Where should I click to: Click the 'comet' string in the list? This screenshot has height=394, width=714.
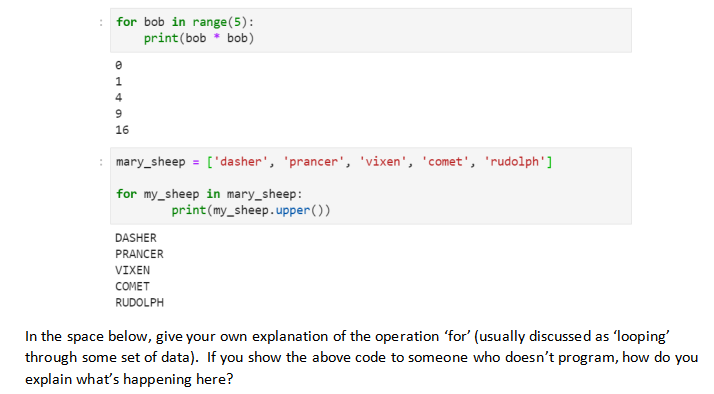pos(445,162)
